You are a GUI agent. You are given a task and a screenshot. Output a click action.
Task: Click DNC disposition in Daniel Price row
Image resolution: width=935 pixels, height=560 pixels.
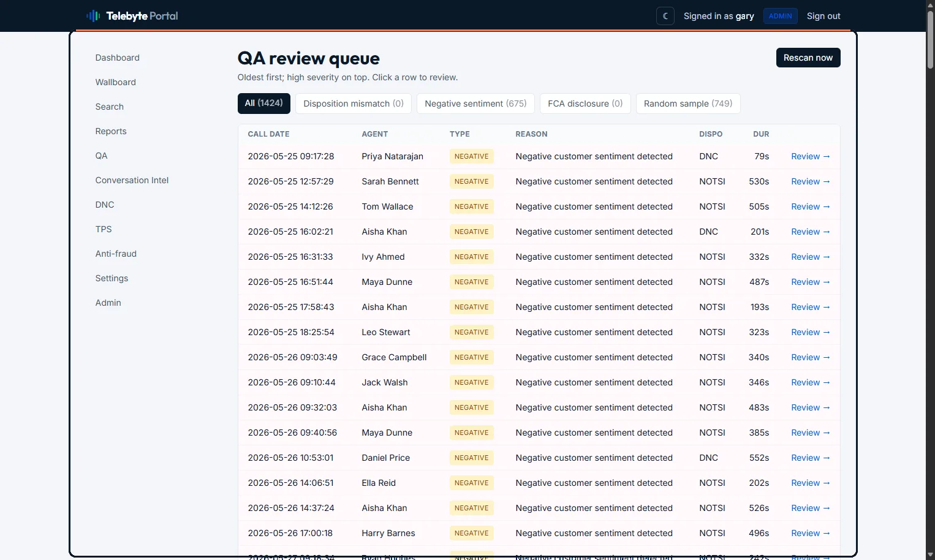(x=708, y=458)
